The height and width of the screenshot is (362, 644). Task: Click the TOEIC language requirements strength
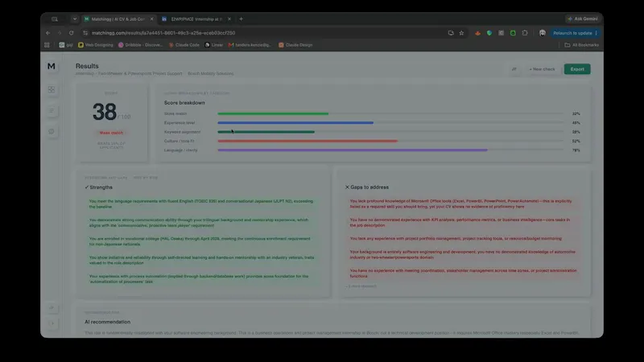pyautogui.click(x=200, y=204)
